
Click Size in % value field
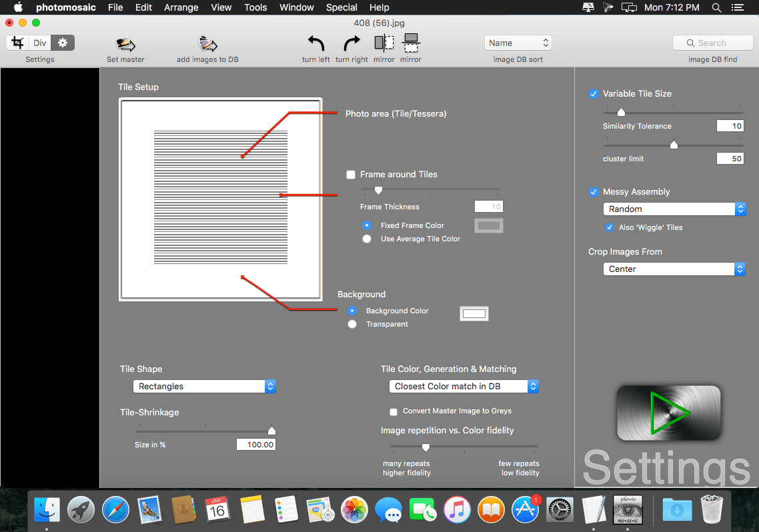(256, 445)
